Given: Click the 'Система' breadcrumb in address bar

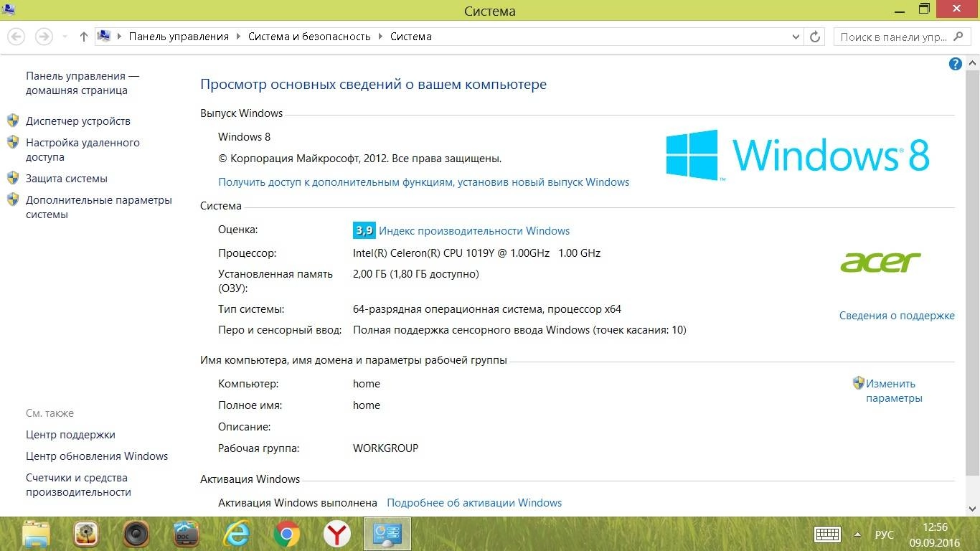Looking at the screenshot, I should 411,36.
